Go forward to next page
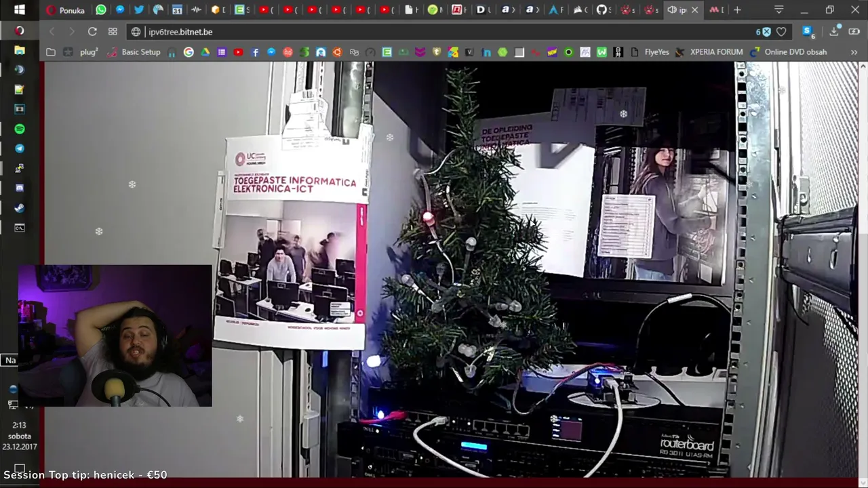The width and height of the screenshot is (868, 488). [72, 32]
